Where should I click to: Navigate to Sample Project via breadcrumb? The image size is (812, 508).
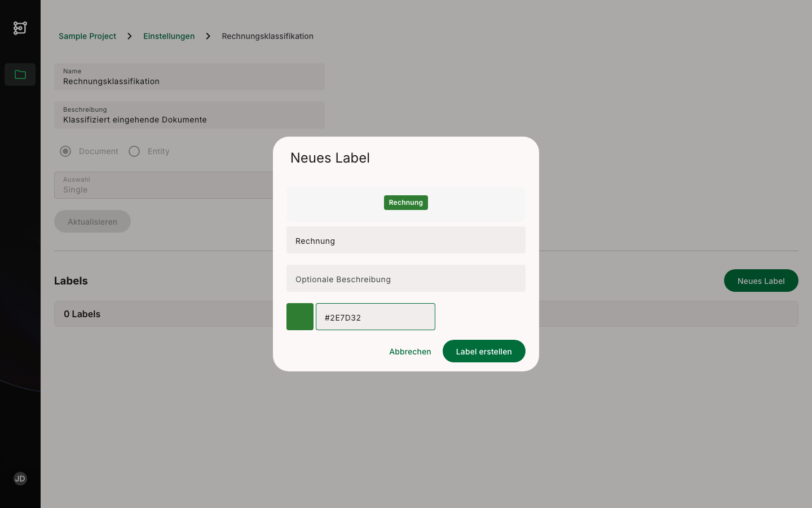[87, 36]
